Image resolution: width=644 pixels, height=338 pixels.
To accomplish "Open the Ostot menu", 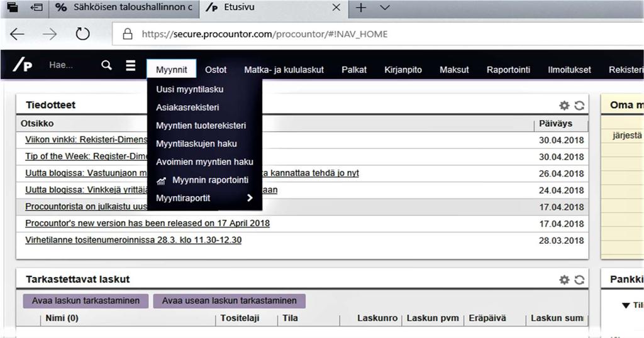I will [x=216, y=70].
